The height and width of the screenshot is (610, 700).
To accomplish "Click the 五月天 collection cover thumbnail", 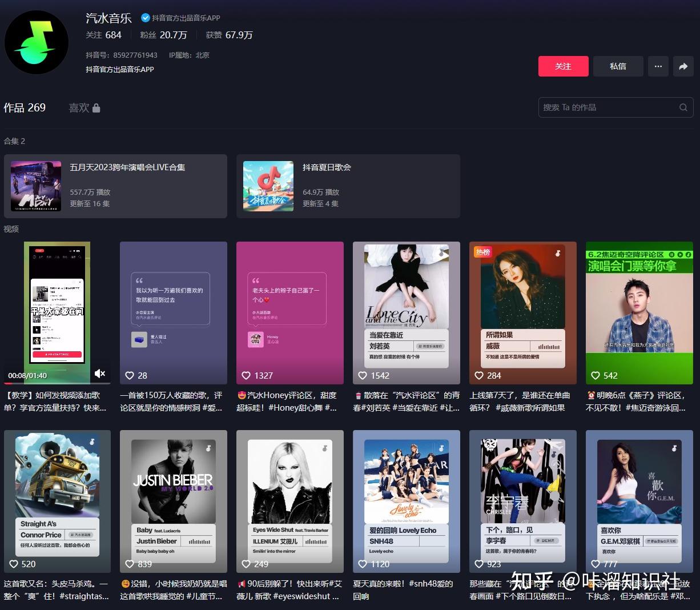I will click(36, 186).
